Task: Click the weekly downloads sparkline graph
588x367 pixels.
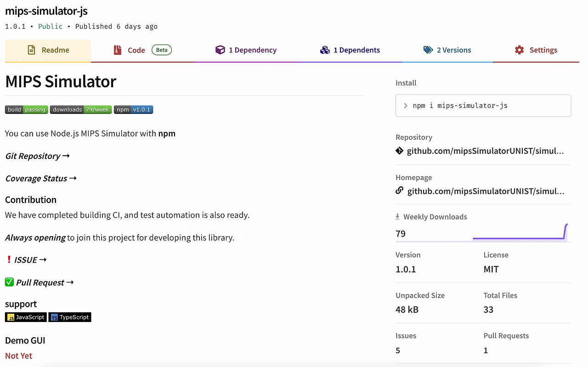Action: [520, 232]
